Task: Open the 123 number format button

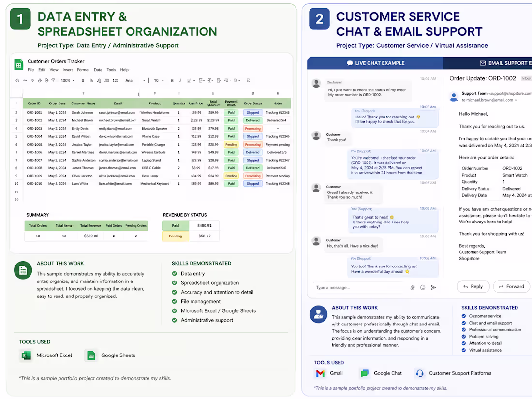Action: [116, 81]
